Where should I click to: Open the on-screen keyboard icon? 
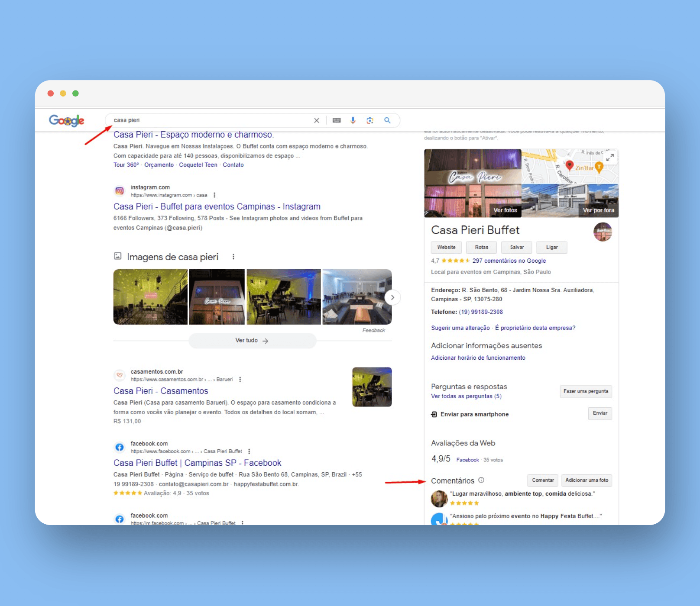click(x=337, y=120)
